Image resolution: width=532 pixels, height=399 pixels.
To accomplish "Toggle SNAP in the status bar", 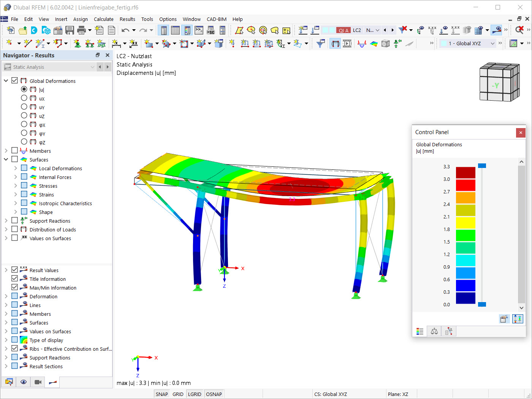I will (161, 394).
